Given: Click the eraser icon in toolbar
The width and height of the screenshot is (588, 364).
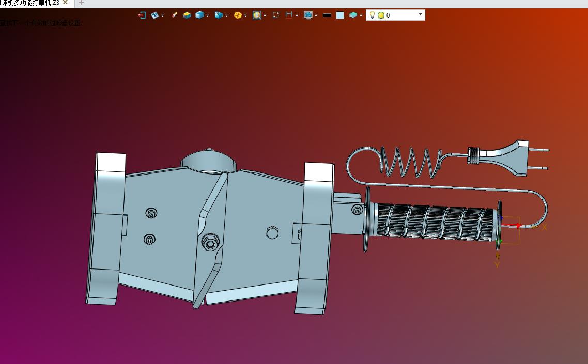Looking at the screenshot, I should click(x=174, y=15).
